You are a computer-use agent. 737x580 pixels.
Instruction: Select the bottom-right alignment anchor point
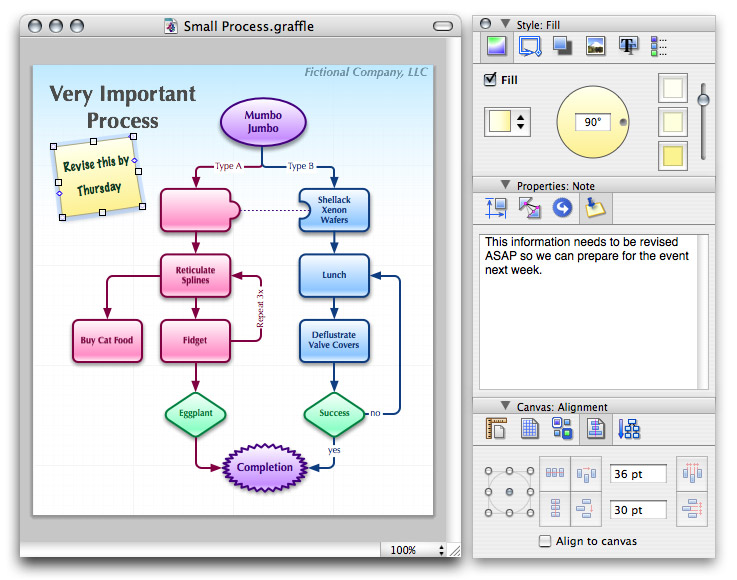coord(530,513)
